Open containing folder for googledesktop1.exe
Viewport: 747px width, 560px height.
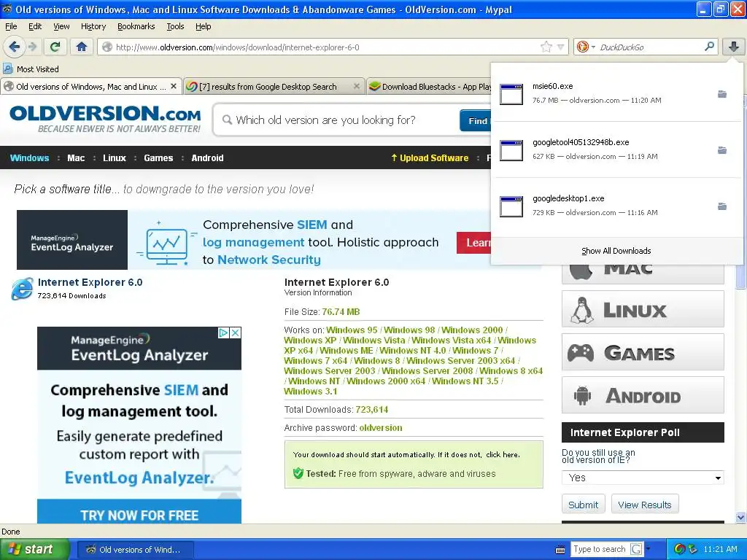pos(722,206)
